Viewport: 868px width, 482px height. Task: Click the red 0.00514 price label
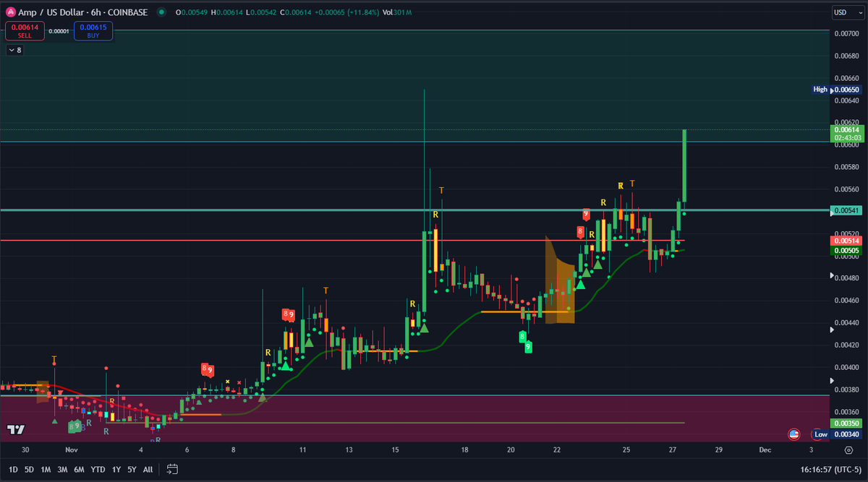845,241
